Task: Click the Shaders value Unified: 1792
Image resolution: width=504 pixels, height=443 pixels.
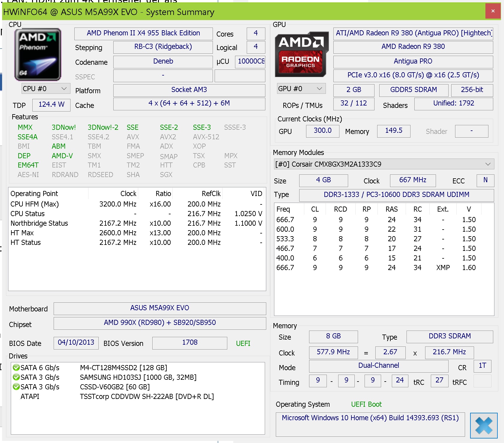Action: (x=454, y=104)
